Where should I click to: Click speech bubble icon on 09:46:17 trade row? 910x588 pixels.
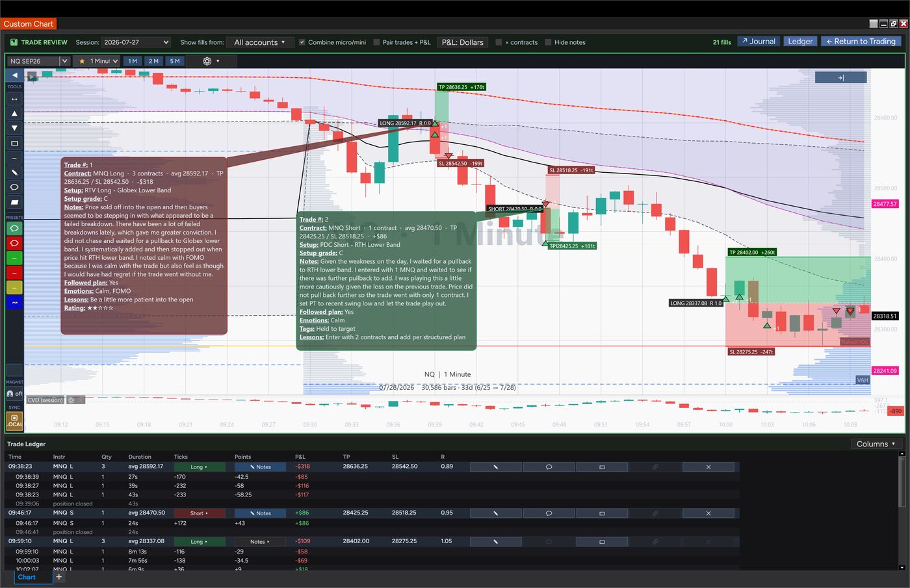549,513
